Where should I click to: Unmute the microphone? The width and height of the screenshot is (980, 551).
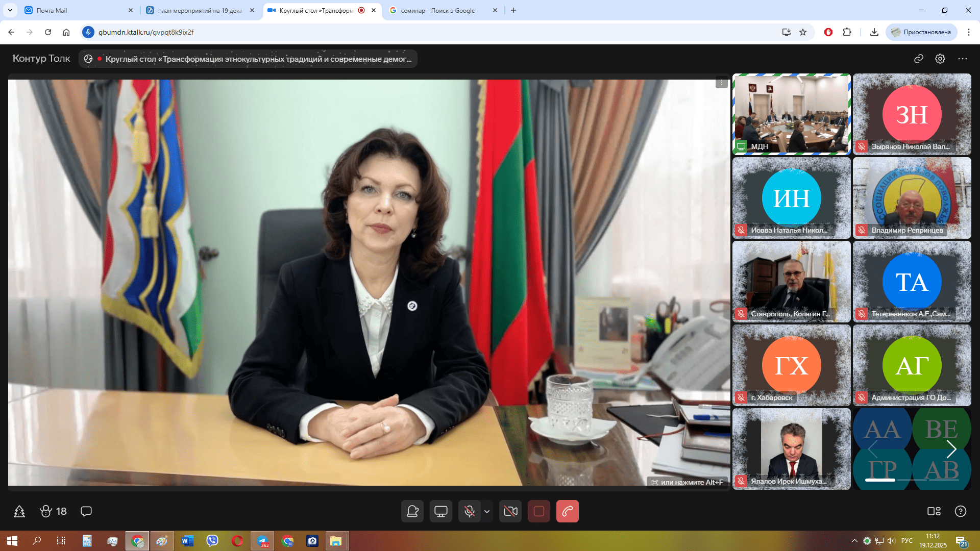click(469, 511)
